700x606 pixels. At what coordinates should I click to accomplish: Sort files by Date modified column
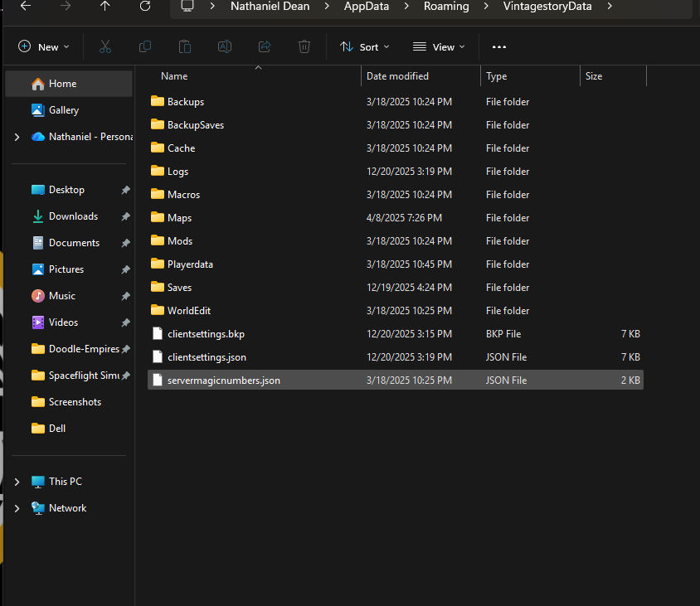(x=398, y=76)
